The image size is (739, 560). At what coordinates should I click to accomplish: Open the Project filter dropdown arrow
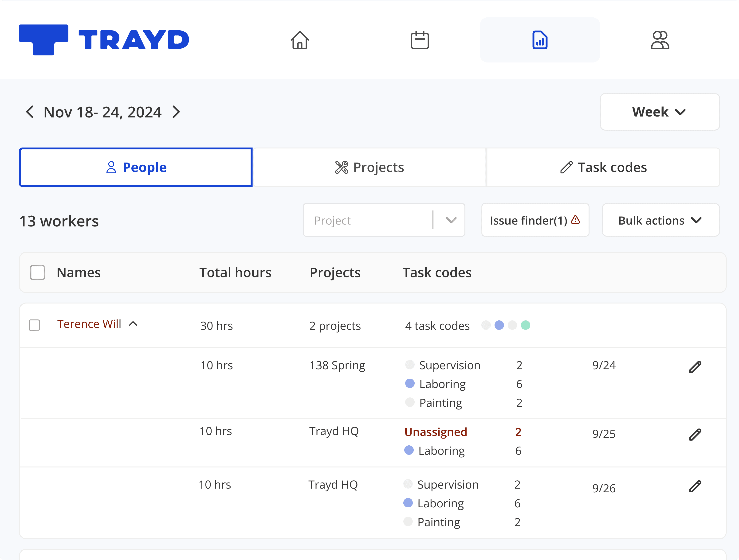451,220
